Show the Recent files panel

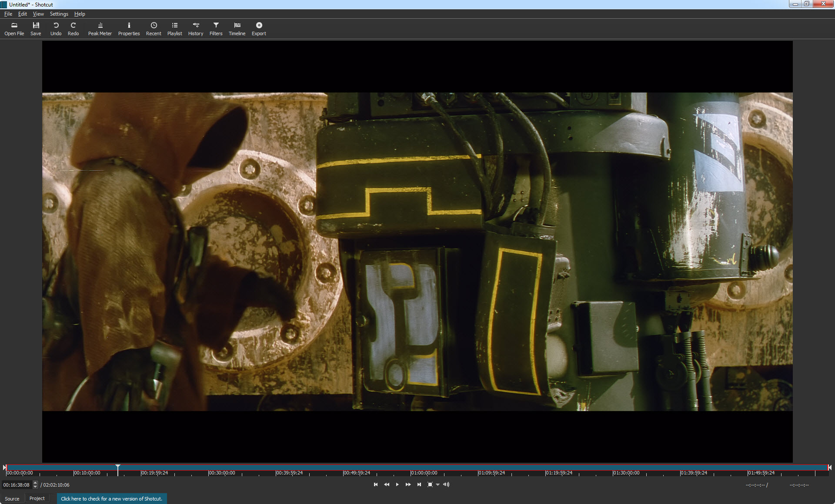pos(154,29)
